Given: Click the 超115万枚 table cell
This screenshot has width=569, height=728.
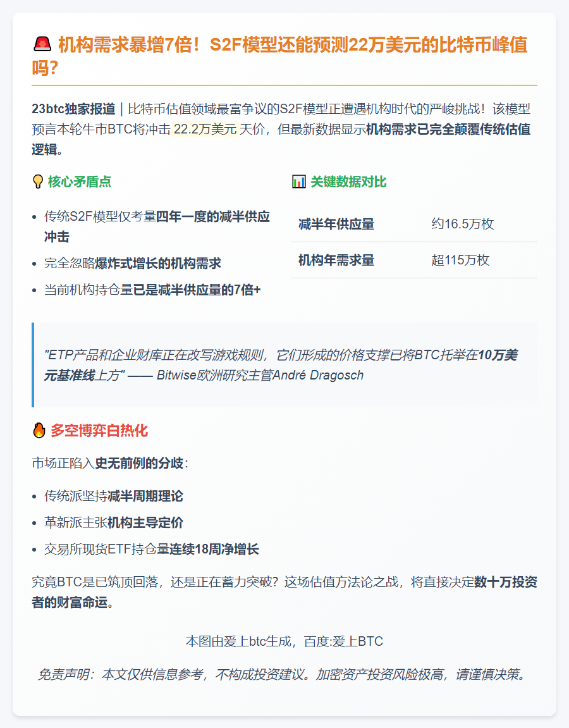Looking at the screenshot, I should tap(460, 260).
